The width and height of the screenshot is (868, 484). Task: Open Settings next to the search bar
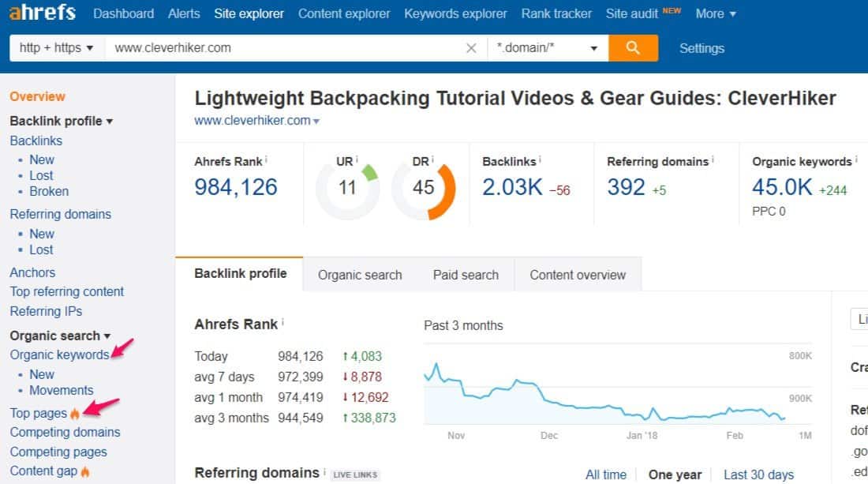coord(702,48)
